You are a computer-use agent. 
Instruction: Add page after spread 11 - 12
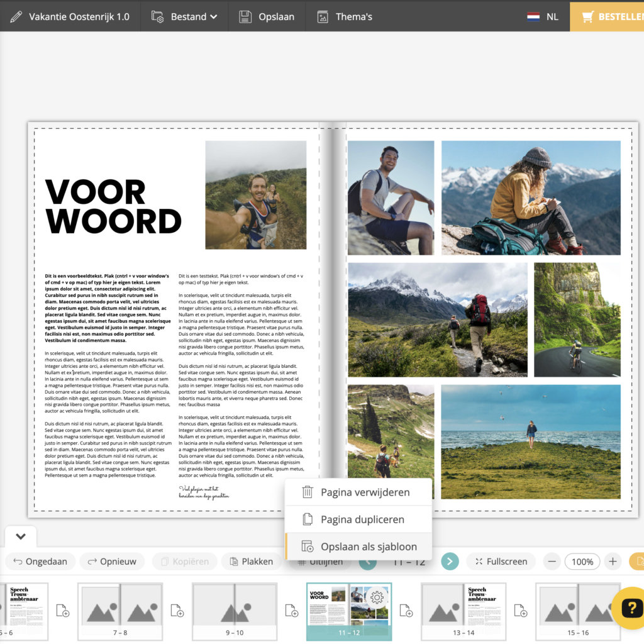[x=406, y=610]
